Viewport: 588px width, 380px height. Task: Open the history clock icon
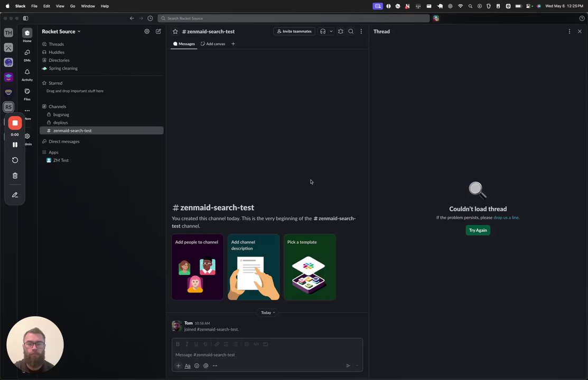[x=151, y=18]
